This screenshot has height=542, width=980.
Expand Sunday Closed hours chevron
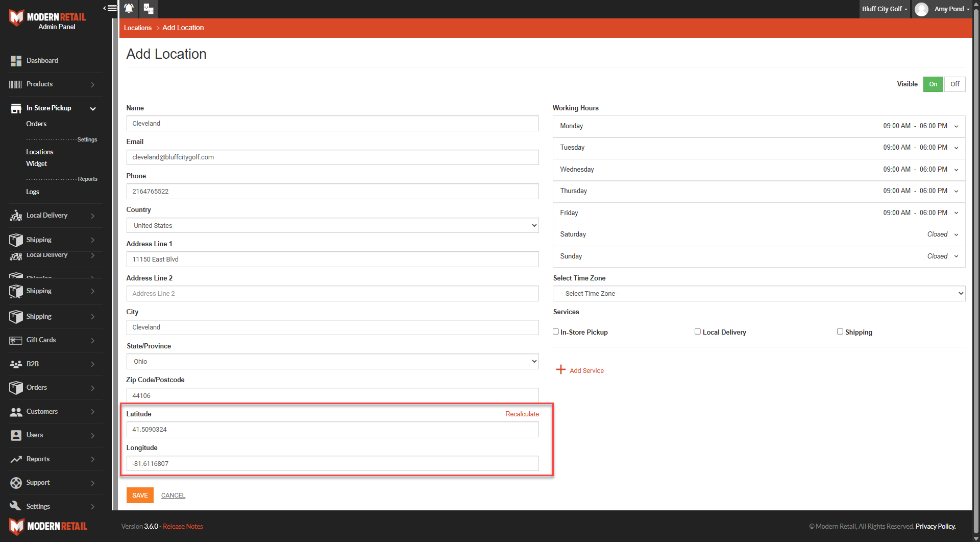click(x=956, y=256)
